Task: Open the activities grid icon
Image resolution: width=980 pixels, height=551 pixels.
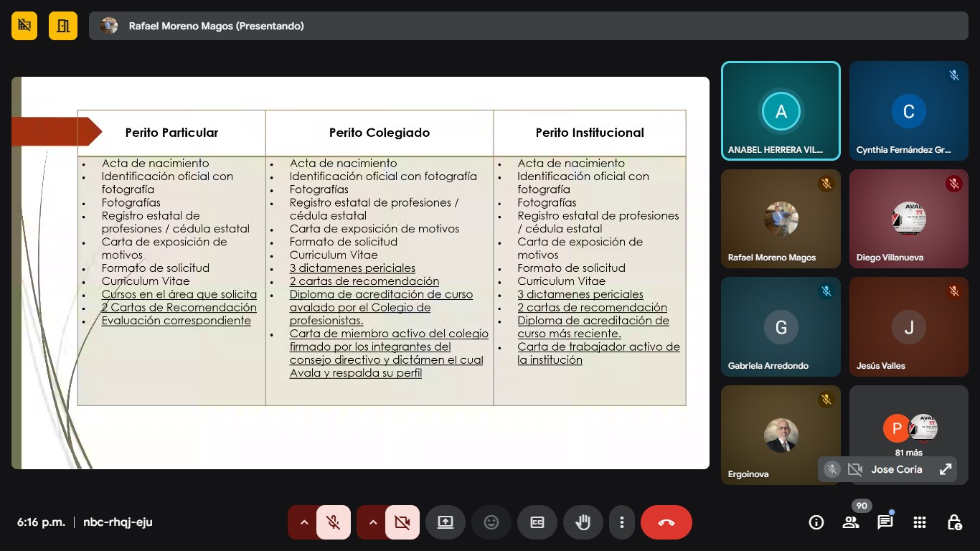Action: [920, 522]
